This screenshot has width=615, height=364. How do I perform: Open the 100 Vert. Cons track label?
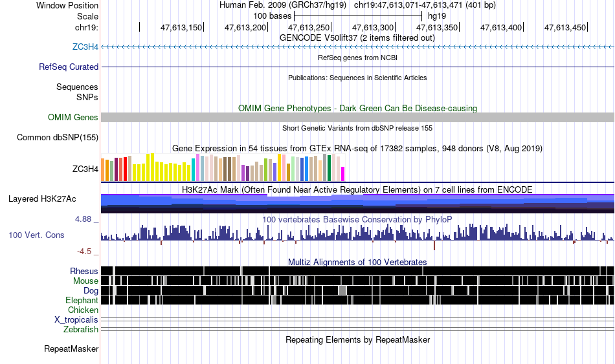[36, 235]
